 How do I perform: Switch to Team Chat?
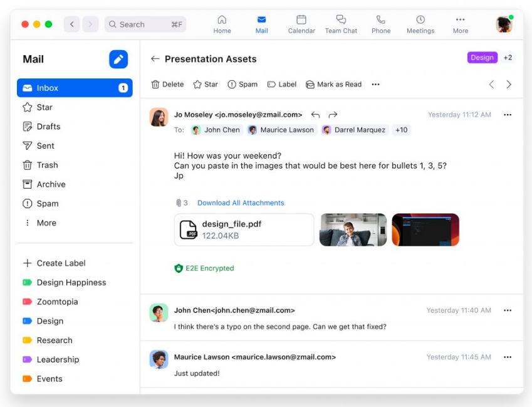point(341,24)
